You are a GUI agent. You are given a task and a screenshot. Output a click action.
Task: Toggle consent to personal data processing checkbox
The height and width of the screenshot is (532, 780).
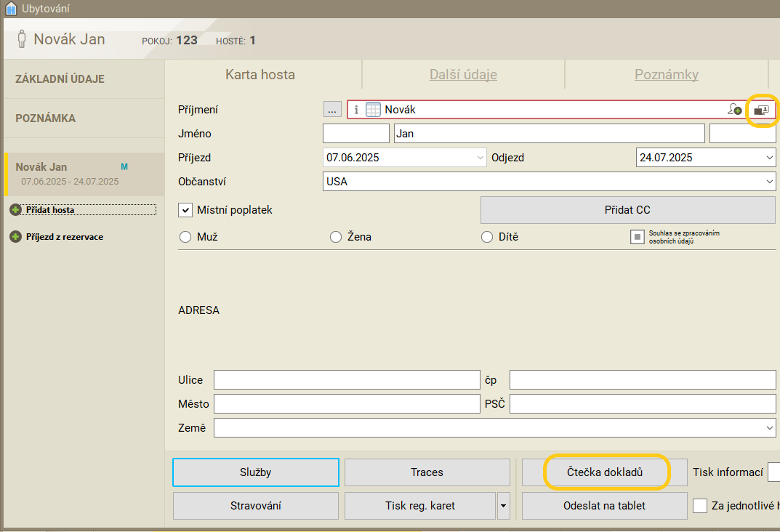tap(637, 237)
